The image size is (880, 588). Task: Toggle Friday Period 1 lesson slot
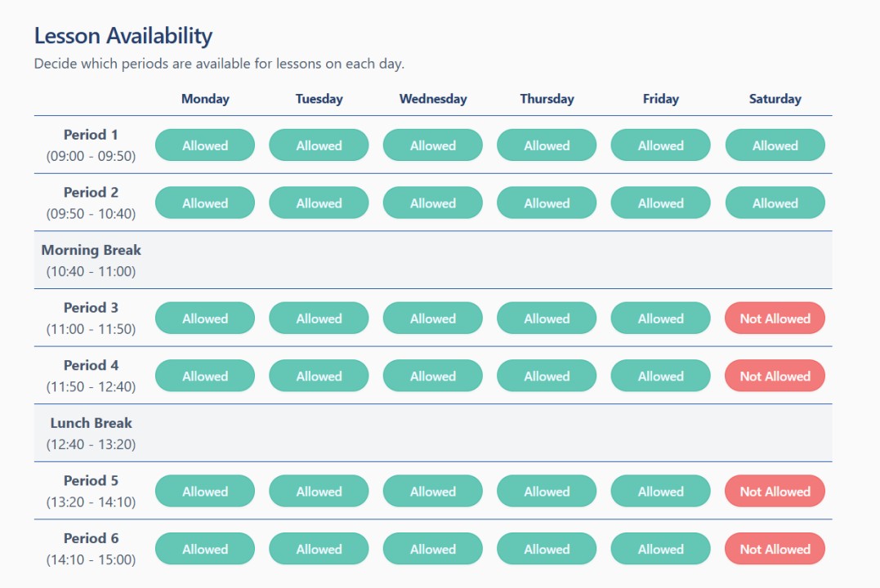(x=660, y=145)
